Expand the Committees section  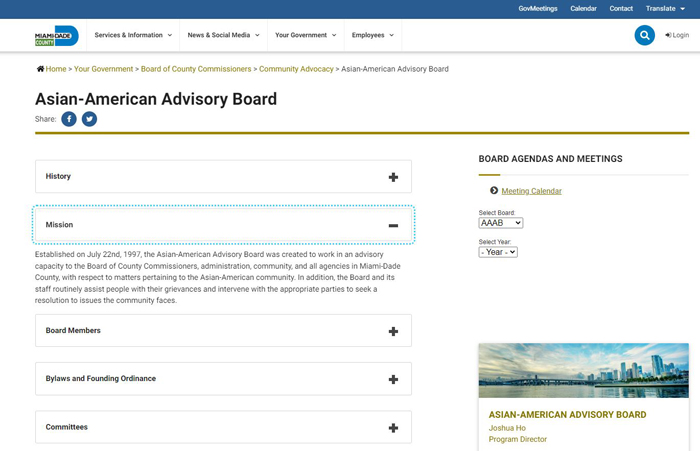click(223, 427)
